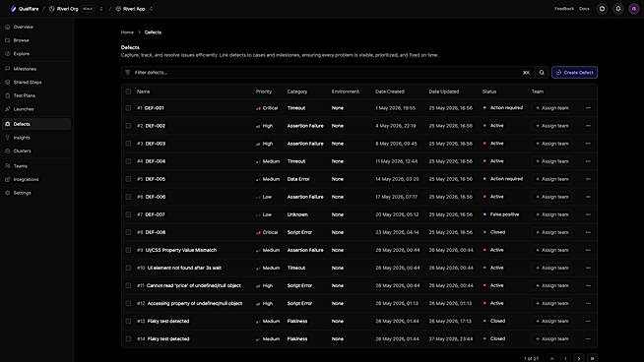The image size is (644, 362).
Task: Check the DEF-002 row checkbox
Action: (128, 126)
